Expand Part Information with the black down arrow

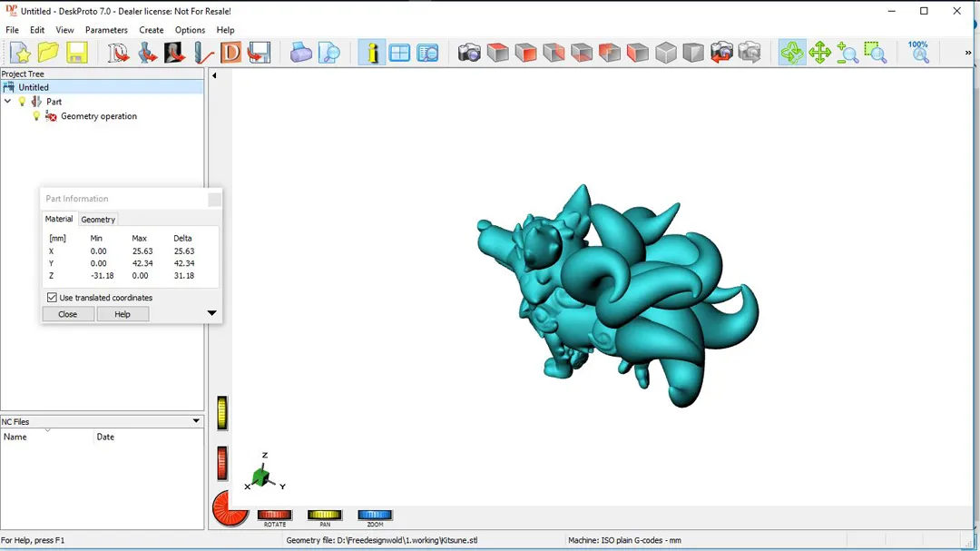click(211, 313)
